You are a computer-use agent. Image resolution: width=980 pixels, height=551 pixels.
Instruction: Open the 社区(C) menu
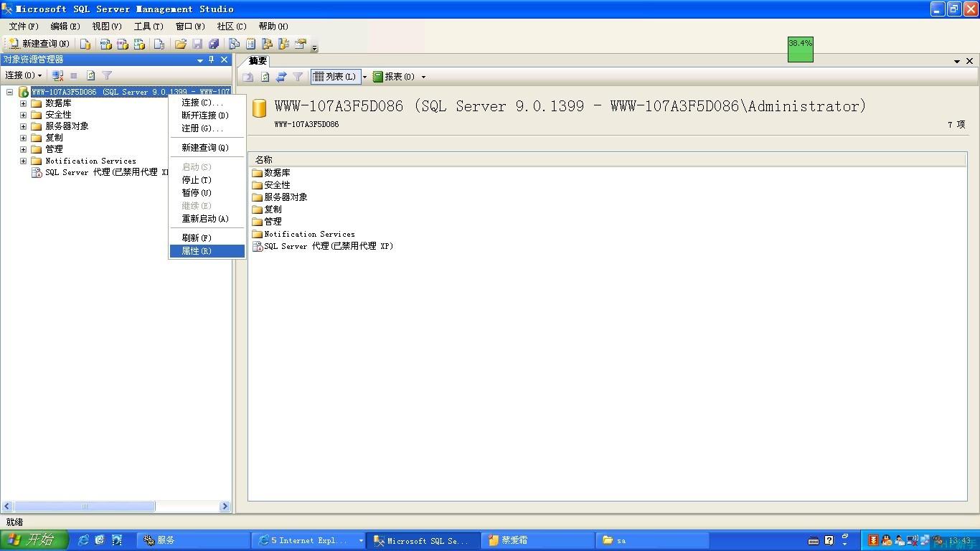pyautogui.click(x=232, y=27)
